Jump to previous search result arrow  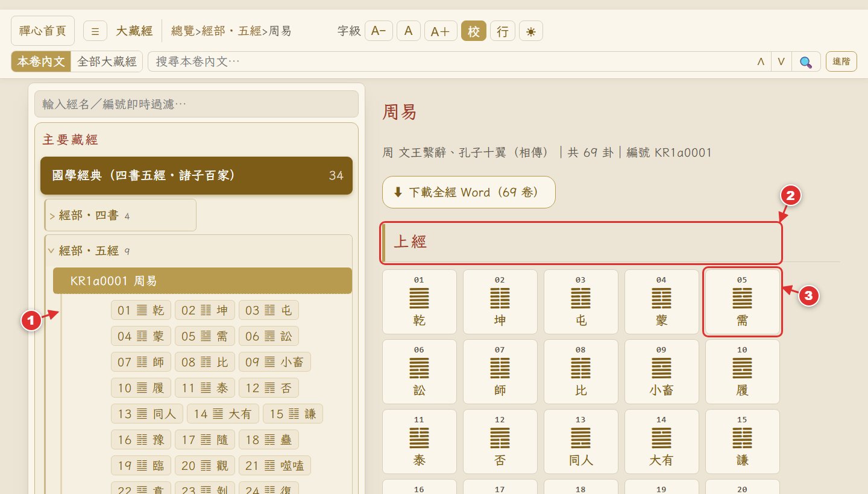(761, 61)
